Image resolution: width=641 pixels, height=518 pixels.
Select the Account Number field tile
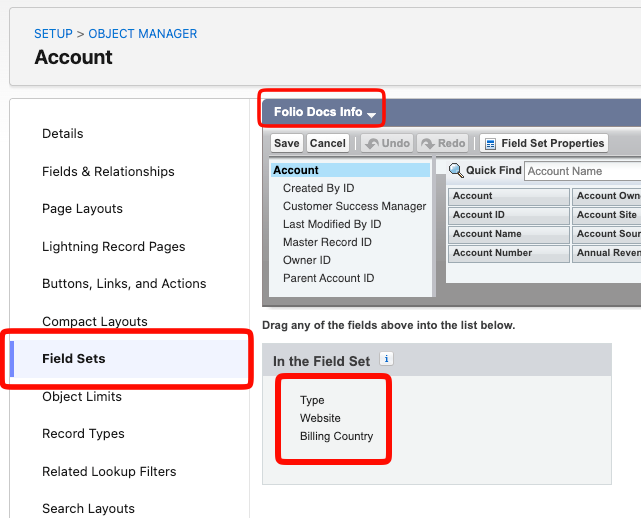pos(509,253)
